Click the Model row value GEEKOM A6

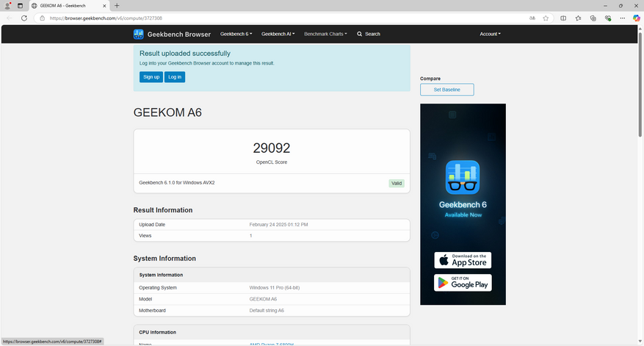click(x=263, y=299)
